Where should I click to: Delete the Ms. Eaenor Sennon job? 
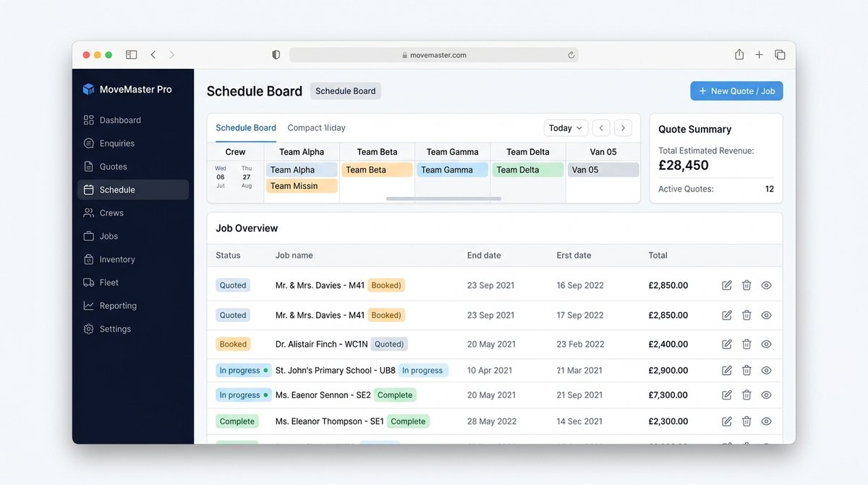(x=746, y=395)
